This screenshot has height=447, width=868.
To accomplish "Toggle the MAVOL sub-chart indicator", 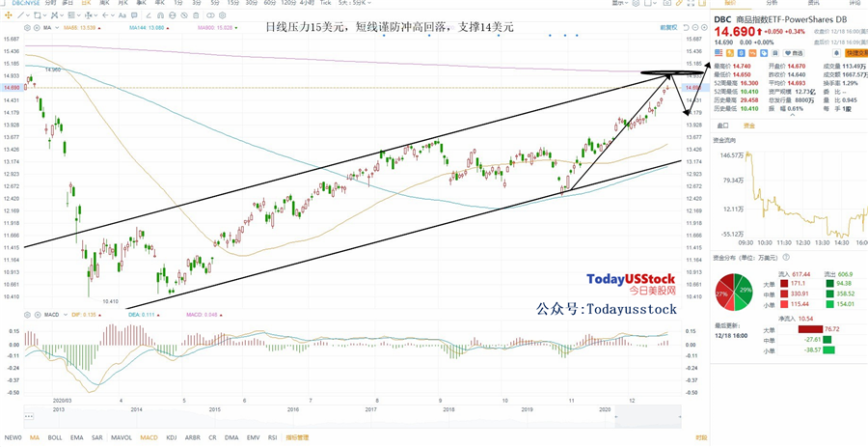I will tap(122, 437).
